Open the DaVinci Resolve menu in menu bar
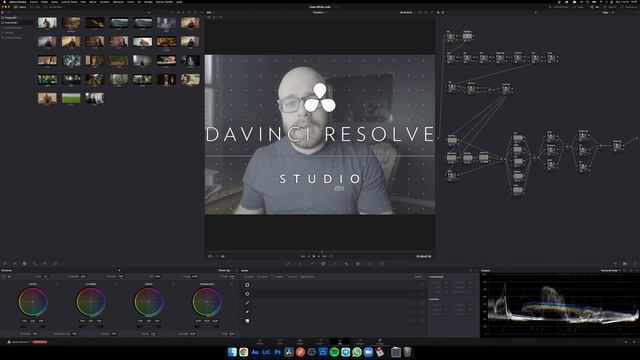The height and width of the screenshot is (360, 640). coord(18,2)
